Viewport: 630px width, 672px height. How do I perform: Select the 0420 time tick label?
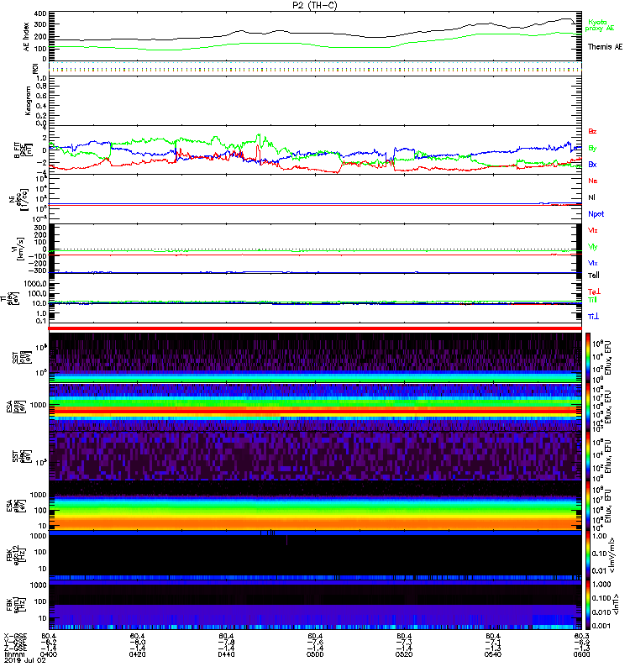pyautogui.click(x=137, y=654)
